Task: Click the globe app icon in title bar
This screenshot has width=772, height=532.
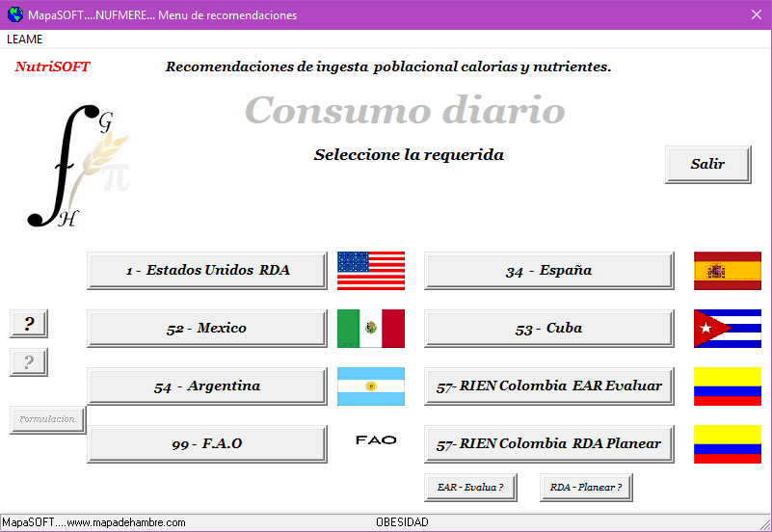Action: (x=14, y=14)
